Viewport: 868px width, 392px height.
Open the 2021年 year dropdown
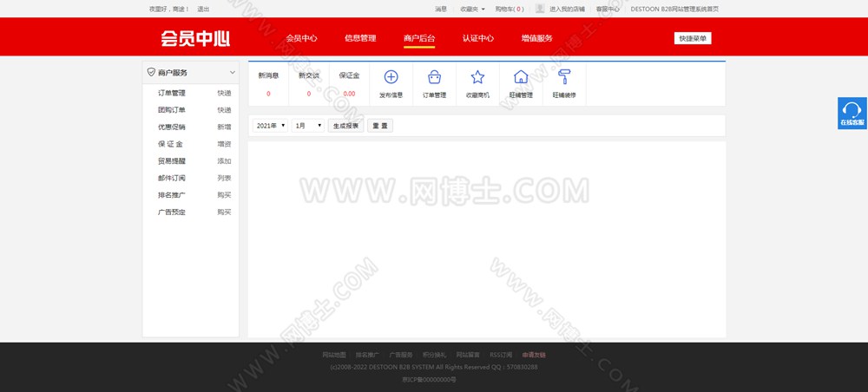tap(270, 126)
